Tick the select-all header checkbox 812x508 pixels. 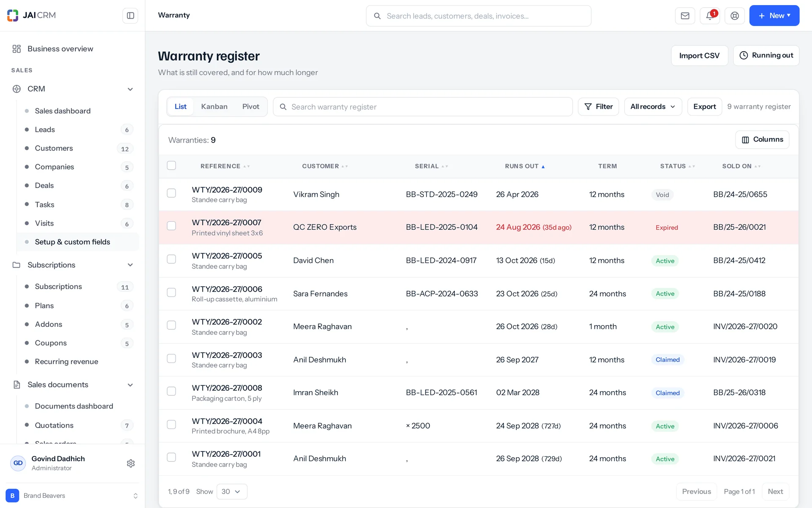(171, 166)
